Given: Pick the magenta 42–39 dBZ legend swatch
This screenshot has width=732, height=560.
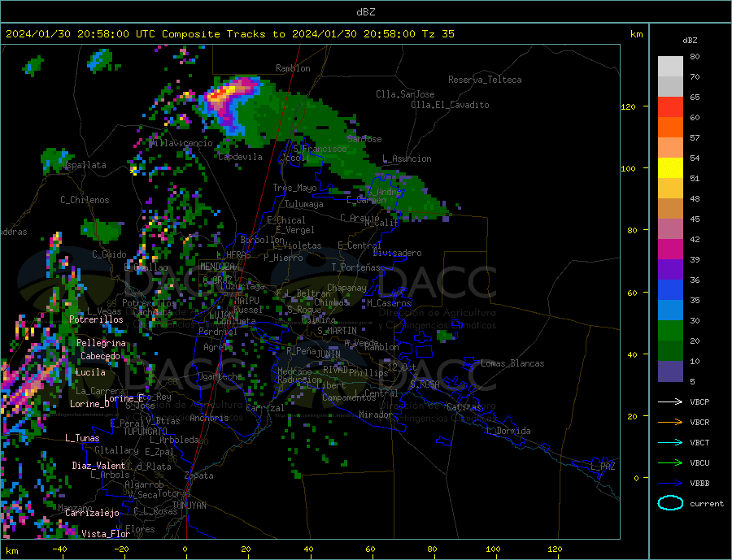Looking at the screenshot, I should pyautogui.click(x=670, y=250).
